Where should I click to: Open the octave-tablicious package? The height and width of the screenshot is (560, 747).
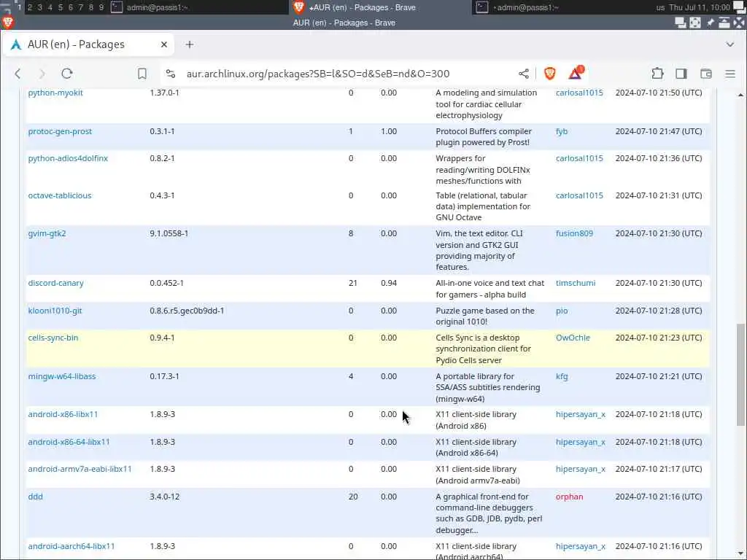tap(60, 195)
